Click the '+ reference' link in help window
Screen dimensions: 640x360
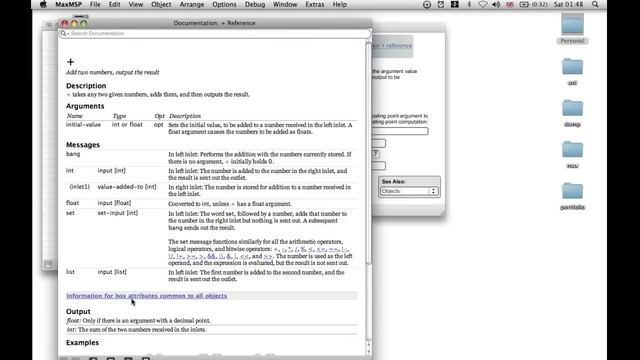(x=392, y=46)
